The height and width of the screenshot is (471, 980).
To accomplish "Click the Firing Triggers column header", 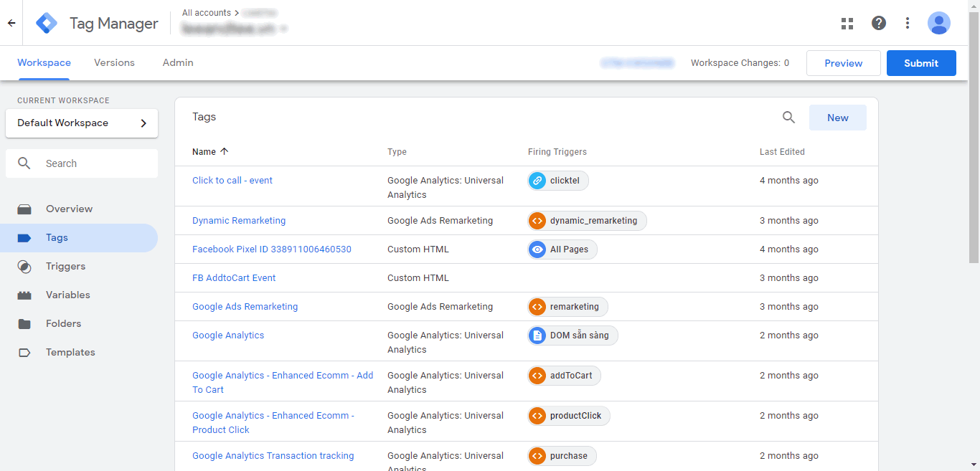I will coord(557,152).
